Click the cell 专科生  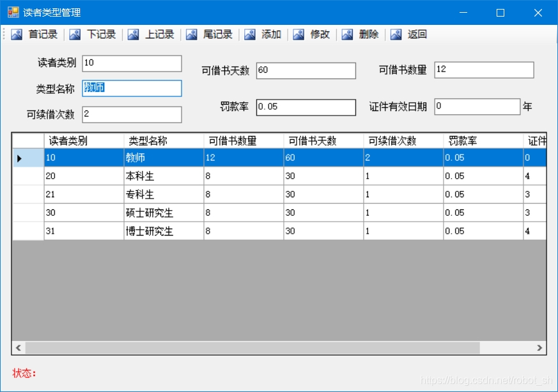[x=164, y=194]
